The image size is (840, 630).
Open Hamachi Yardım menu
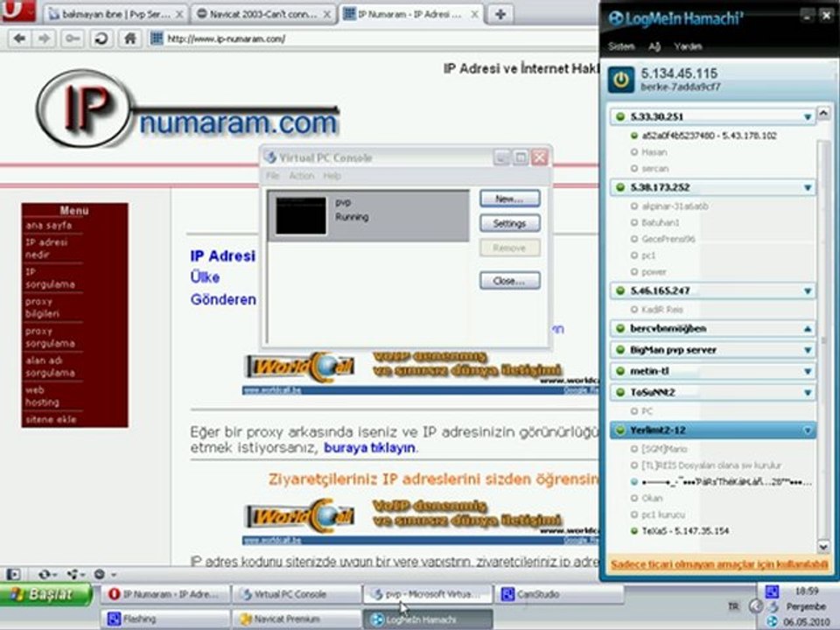(688, 46)
